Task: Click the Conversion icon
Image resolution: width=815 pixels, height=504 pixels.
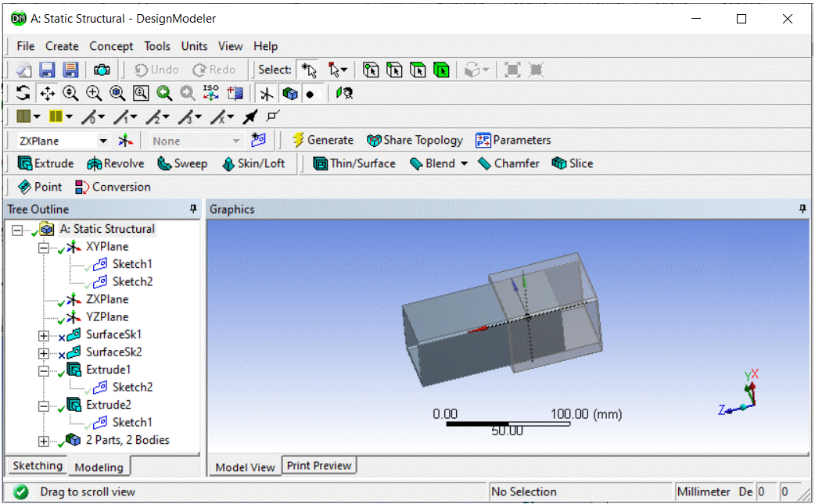Action: click(81, 187)
